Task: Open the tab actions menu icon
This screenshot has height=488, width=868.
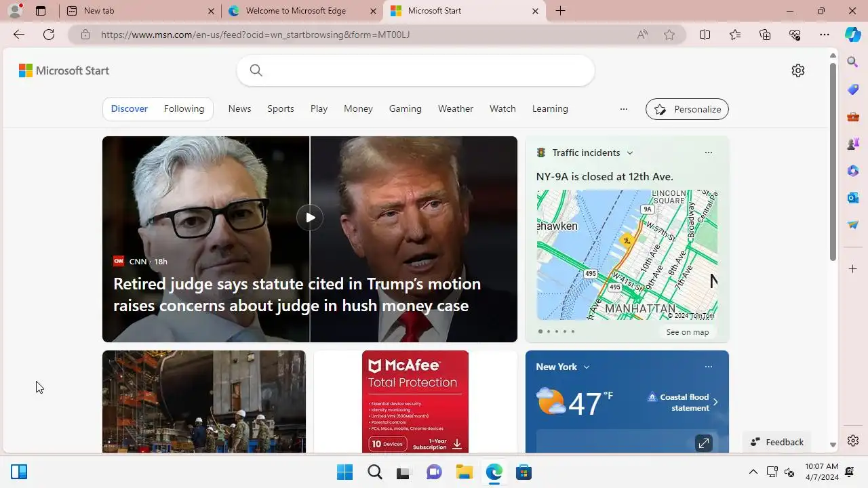Action: click(41, 11)
